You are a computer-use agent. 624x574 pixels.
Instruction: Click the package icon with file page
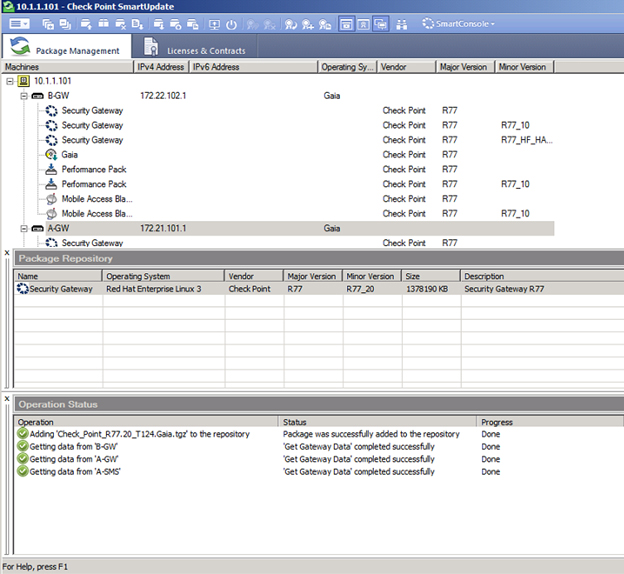click(193, 24)
